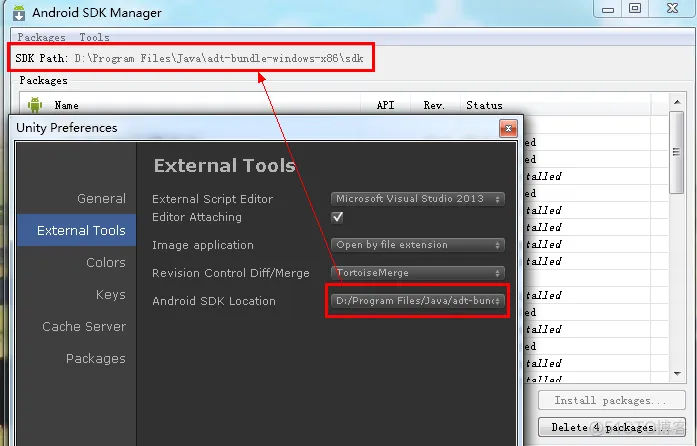The image size is (697, 446).
Task: Open the Packages menu in Android SDK Manager
Action: tap(41, 37)
